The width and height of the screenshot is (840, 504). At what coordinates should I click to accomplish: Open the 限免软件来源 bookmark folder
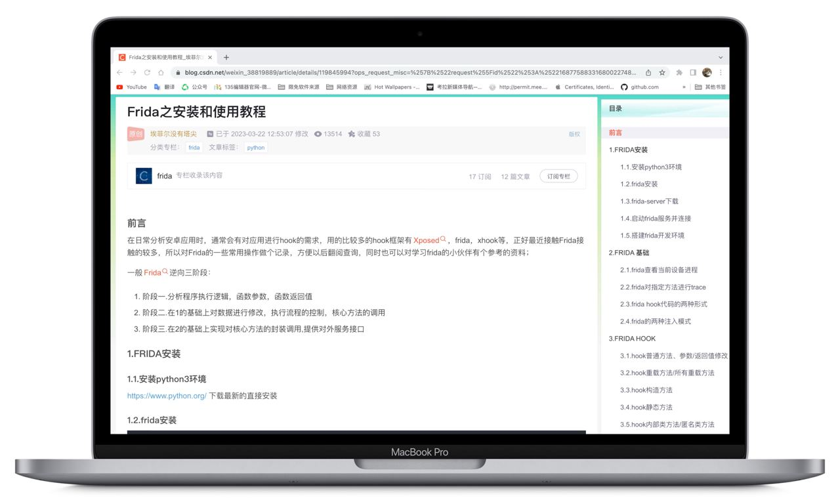pyautogui.click(x=299, y=87)
